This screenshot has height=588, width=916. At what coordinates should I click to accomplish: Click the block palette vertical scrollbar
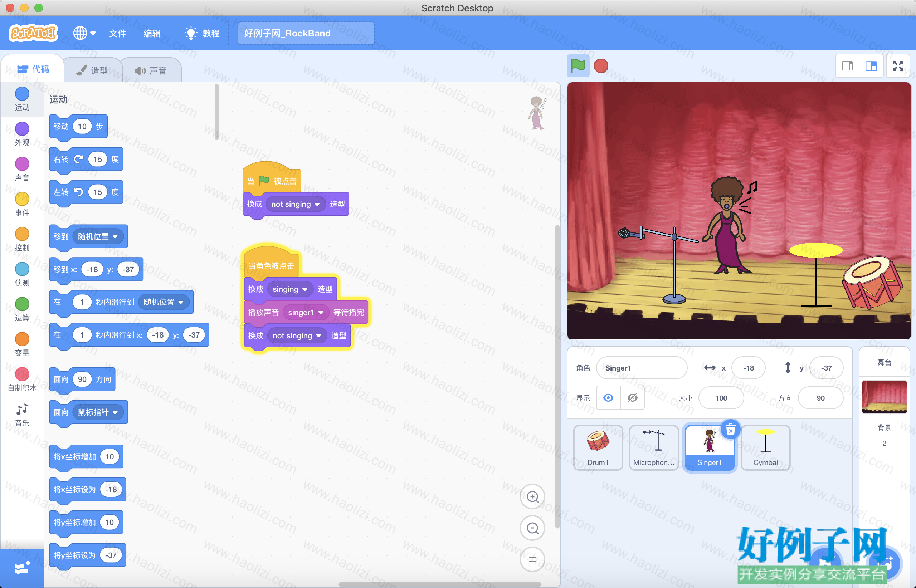pyautogui.click(x=216, y=112)
